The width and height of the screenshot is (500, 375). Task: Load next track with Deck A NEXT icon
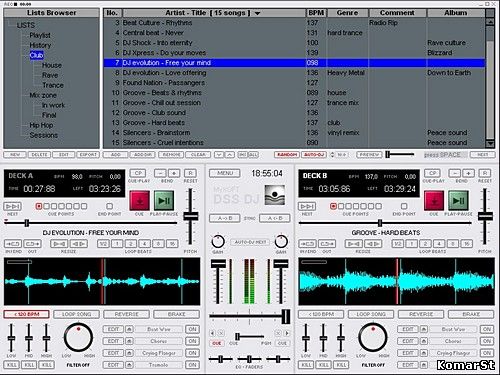[12, 206]
